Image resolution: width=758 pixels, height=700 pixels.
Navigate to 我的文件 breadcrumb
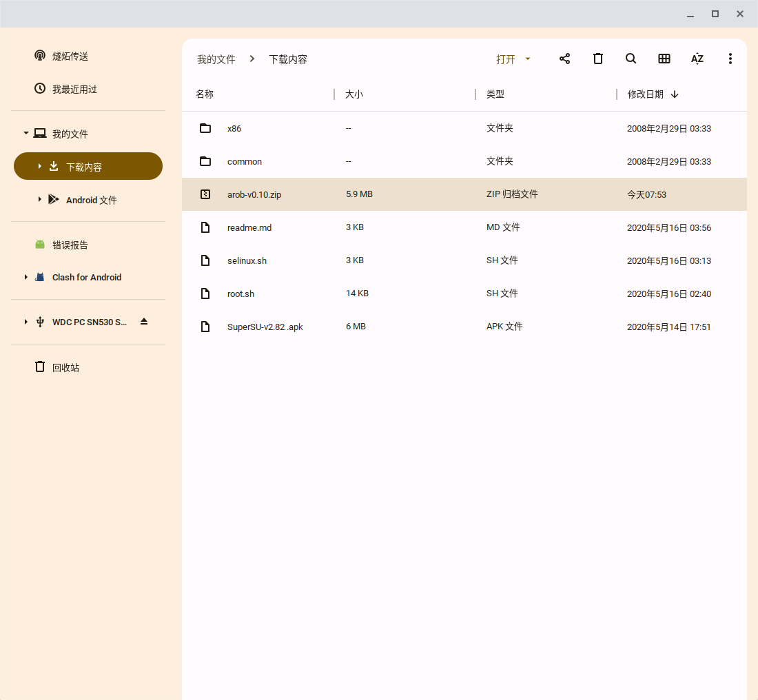(x=216, y=59)
